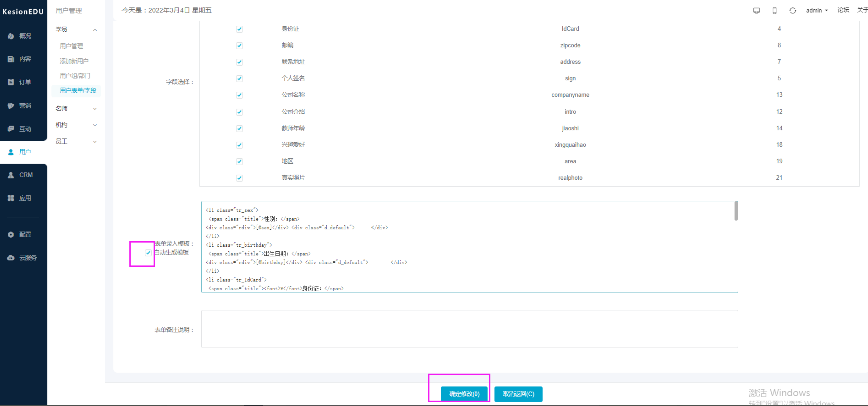The width and height of the screenshot is (868, 406).
Task: Open the 概况 overview icon in sidebar
Action: point(11,36)
